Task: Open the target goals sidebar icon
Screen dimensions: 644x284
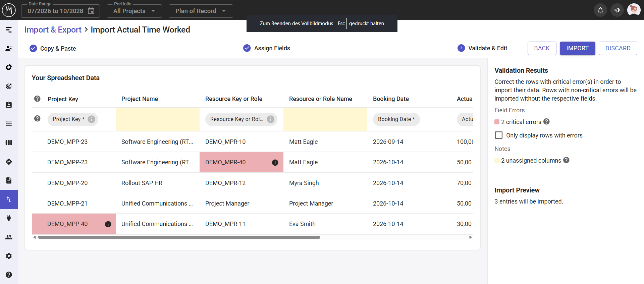Action: coord(9,86)
